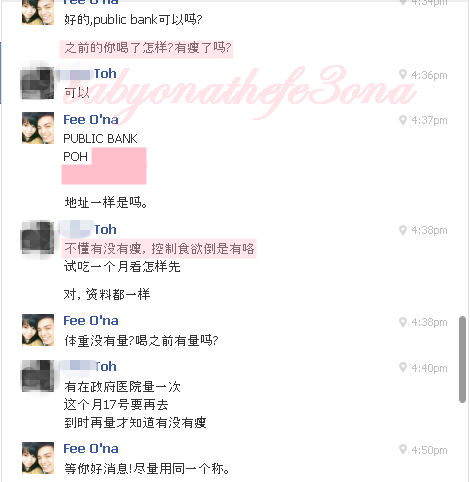Open Toh's blurred avatar at 4:40pm message
470x482 pixels.
click(x=38, y=376)
